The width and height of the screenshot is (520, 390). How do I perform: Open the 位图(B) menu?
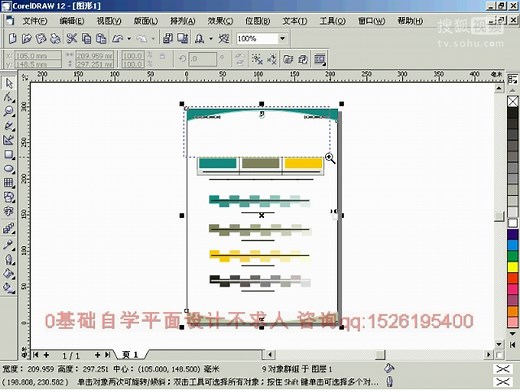pyautogui.click(x=258, y=21)
